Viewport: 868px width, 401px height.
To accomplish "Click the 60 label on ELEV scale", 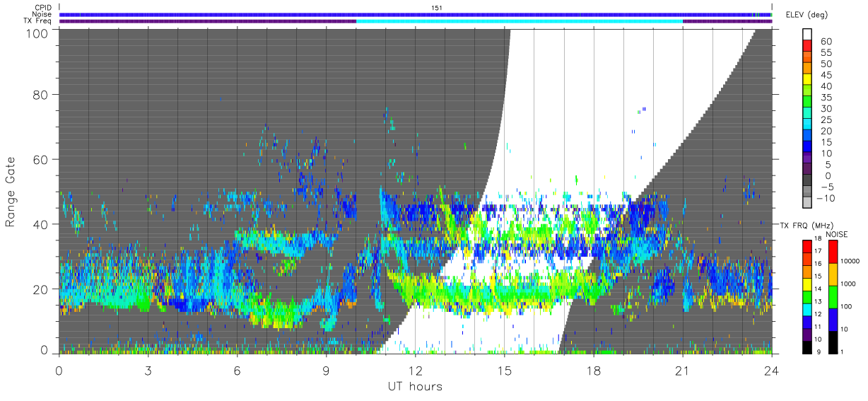I will (x=825, y=42).
